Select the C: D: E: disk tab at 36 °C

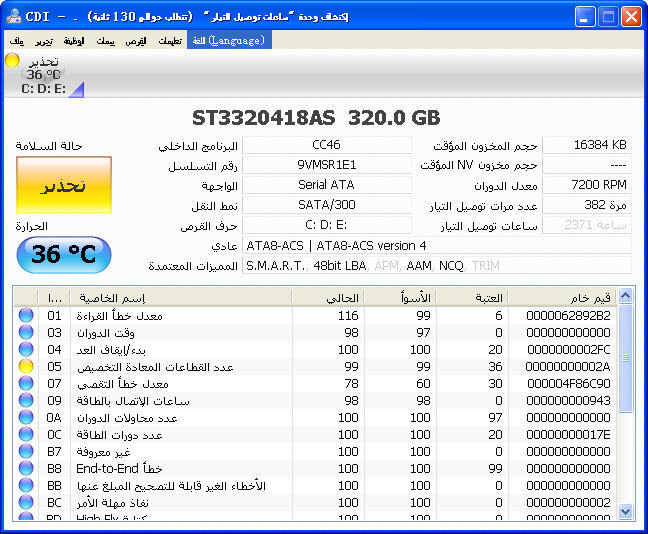pyautogui.click(x=44, y=75)
